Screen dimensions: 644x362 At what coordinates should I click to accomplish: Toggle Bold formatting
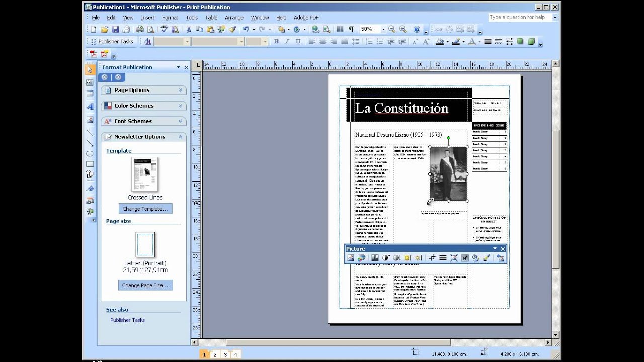276,42
